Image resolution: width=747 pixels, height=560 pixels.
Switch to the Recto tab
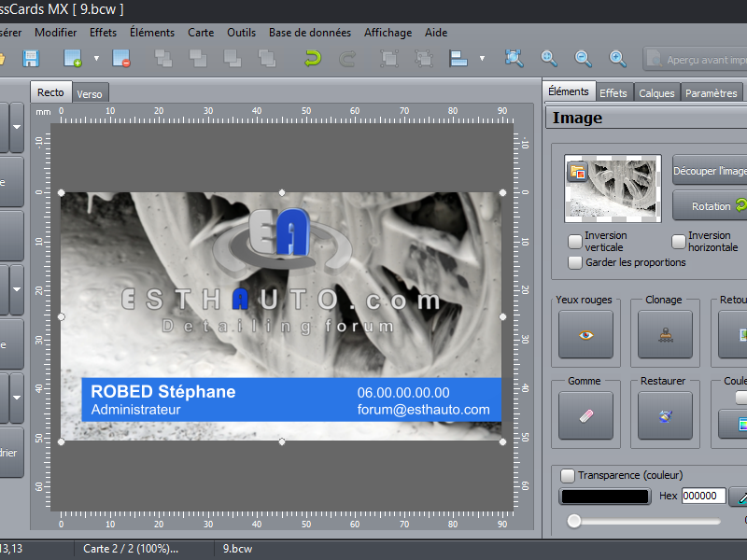(50, 92)
